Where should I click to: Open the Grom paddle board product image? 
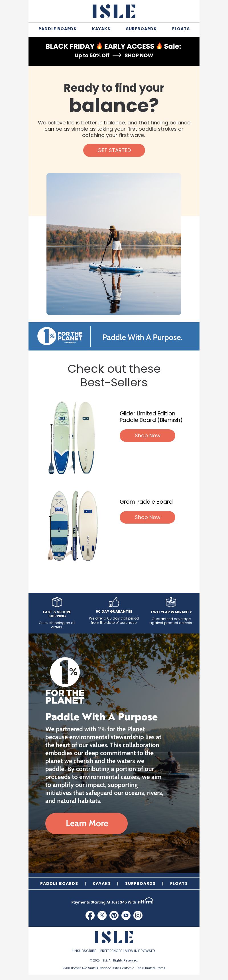tap(72, 525)
